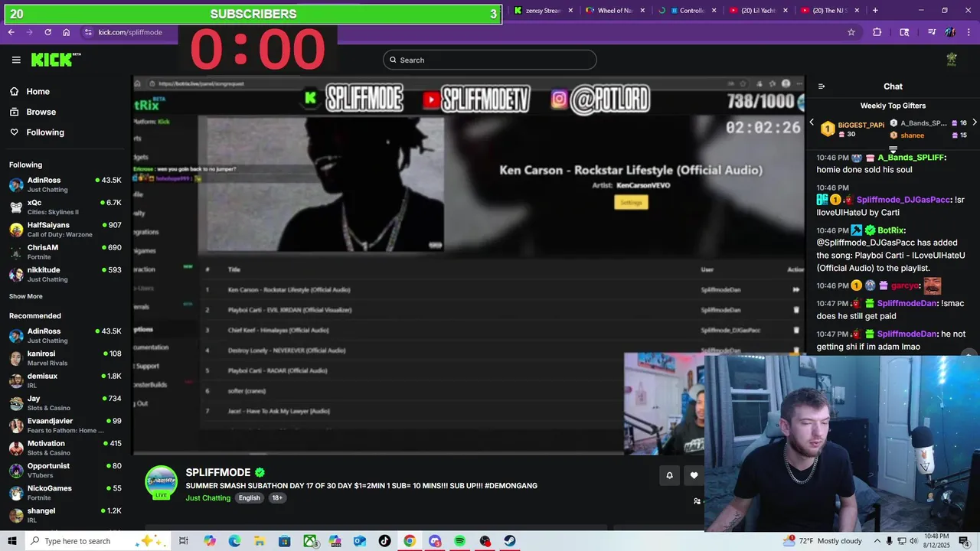Bookmark this page with star icon
The image size is (980, 551).
coord(851,32)
